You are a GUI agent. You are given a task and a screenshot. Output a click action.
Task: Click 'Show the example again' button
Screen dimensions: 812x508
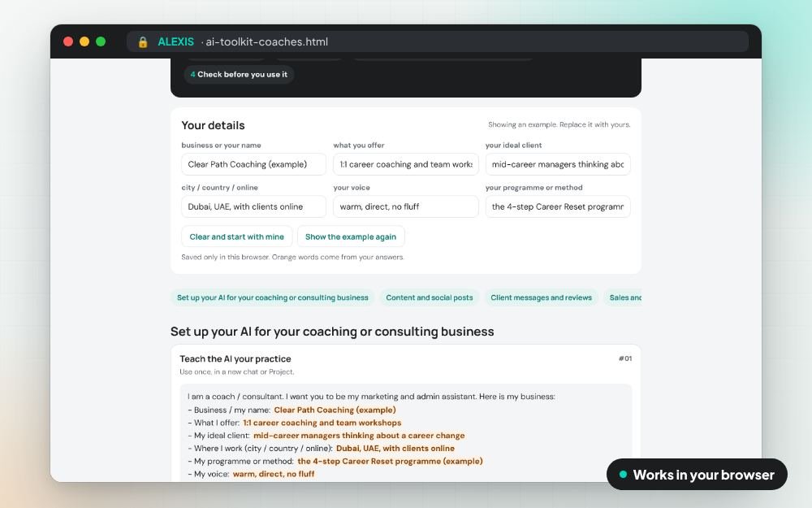point(351,237)
